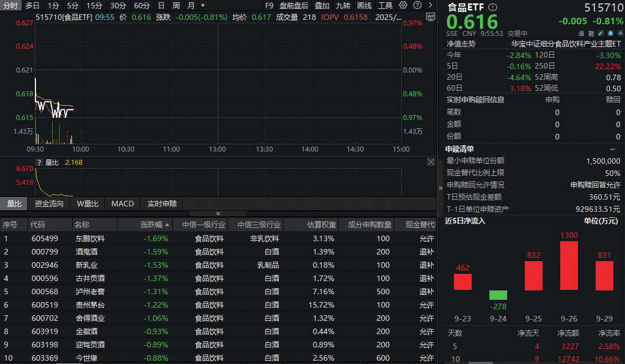Click the right chevron at the toolbar end
This screenshot has height=364, width=625.
tap(431, 6)
